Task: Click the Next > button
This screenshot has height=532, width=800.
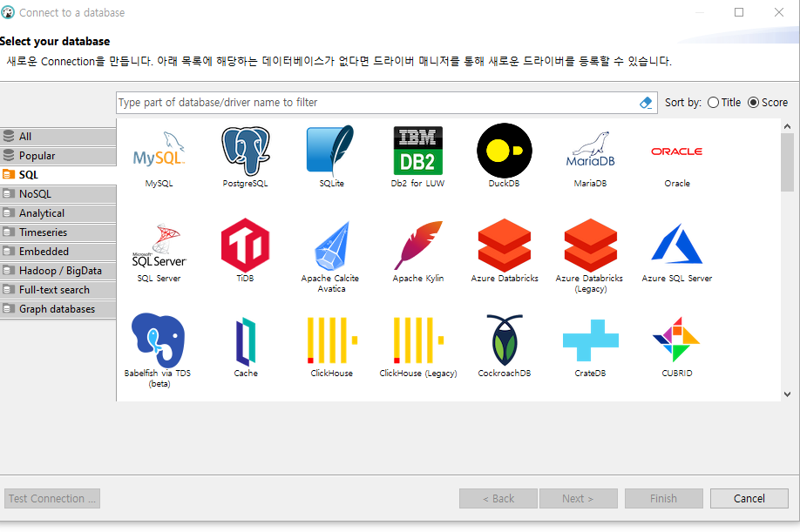Action: (578, 498)
